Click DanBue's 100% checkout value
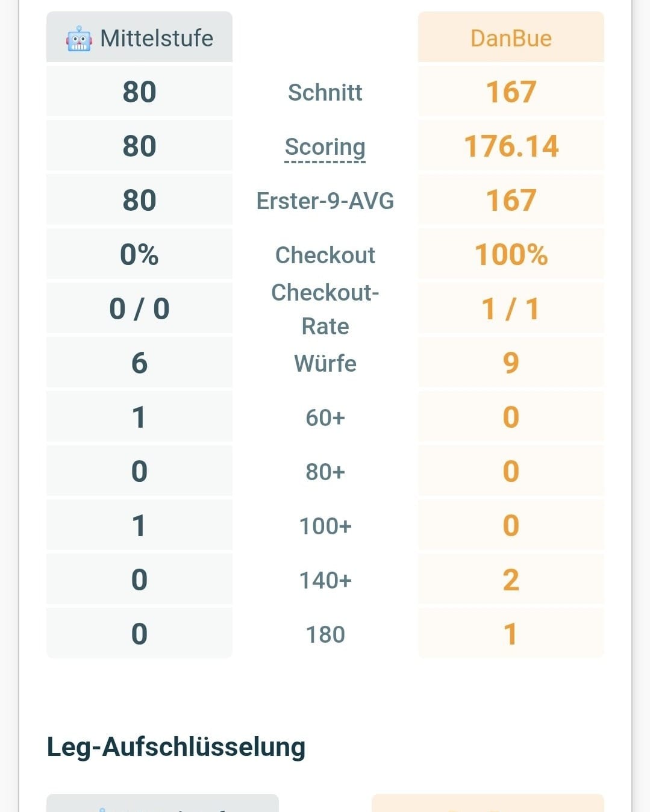This screenshot has width=650, height=812. click(x=511, y=254)
